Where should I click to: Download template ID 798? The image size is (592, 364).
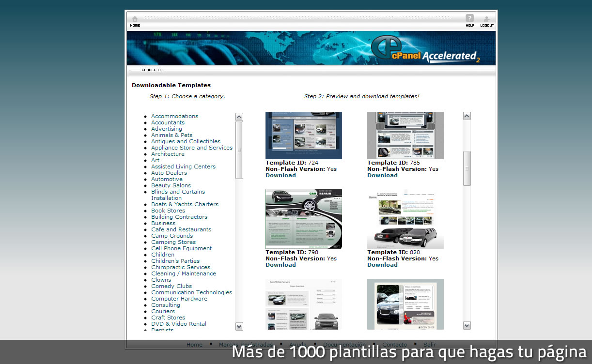point(280,265)
